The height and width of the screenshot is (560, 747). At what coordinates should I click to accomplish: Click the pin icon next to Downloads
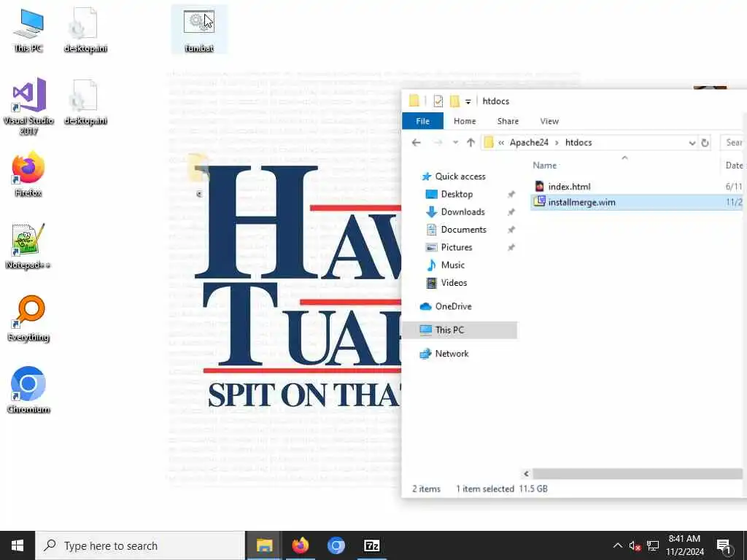(511, 212)
